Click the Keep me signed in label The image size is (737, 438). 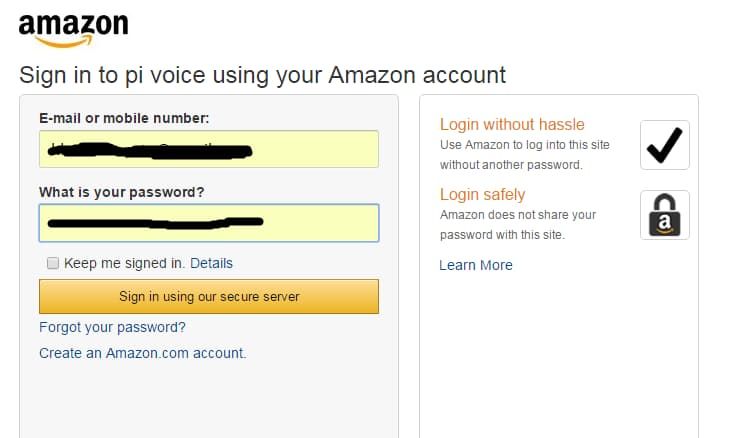(124, 263)
